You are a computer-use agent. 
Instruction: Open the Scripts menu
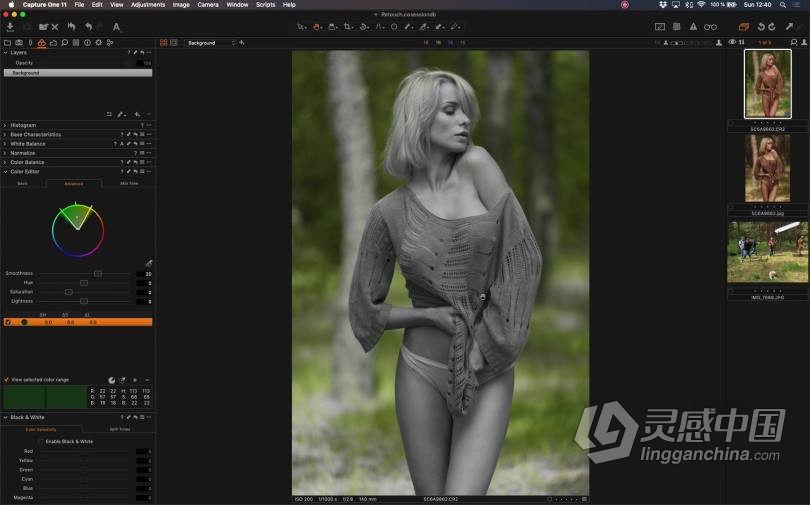tap(266, 5)
